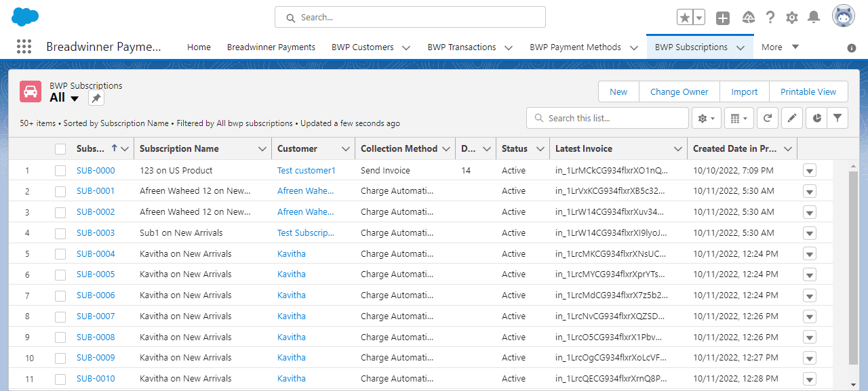This screenshot has width=868, height=391.
Task: Pin the All list view
Action: coord(96,98)
